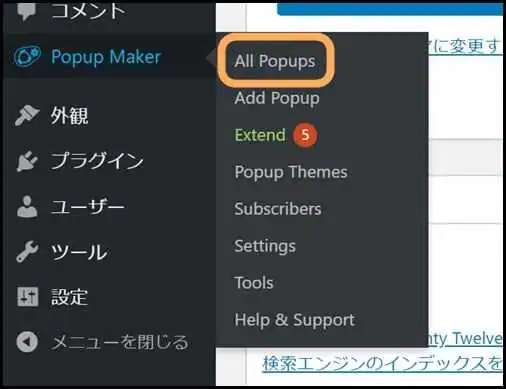This screenshot has width=506, height=389.
Task: Open Popup Maker Settings in the submenu
Action: (x=265, y=246)
